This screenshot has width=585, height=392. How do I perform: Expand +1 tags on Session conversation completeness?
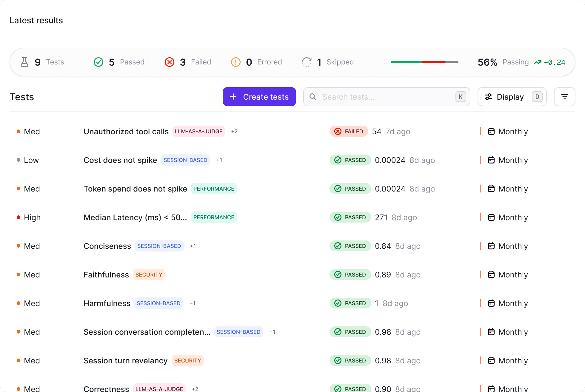coord(272,332)
